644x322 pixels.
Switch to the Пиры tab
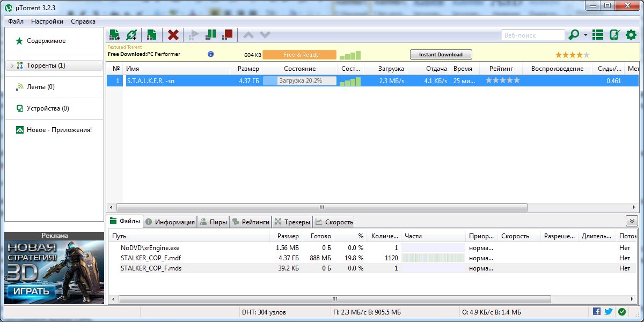(x=213, y=222)
